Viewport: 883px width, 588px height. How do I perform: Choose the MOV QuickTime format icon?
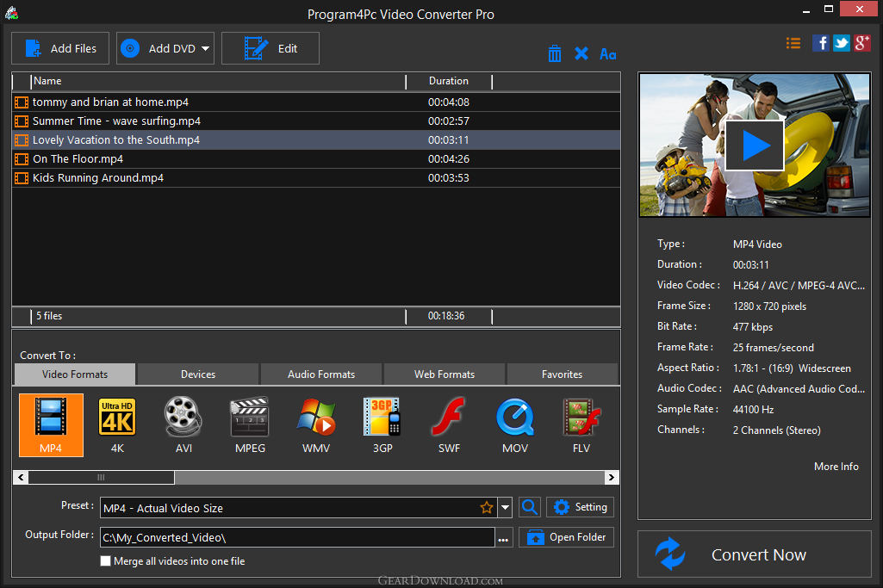click(x=515, y=424)
